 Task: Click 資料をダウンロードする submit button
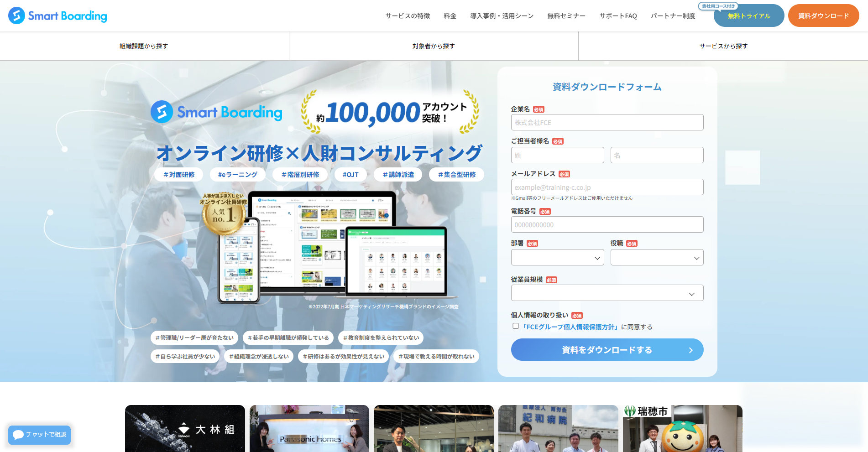tap(607, 350)
